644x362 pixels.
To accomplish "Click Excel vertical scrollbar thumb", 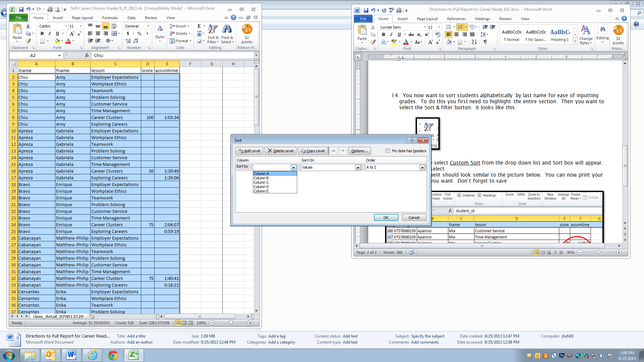I will coord(257,97).
